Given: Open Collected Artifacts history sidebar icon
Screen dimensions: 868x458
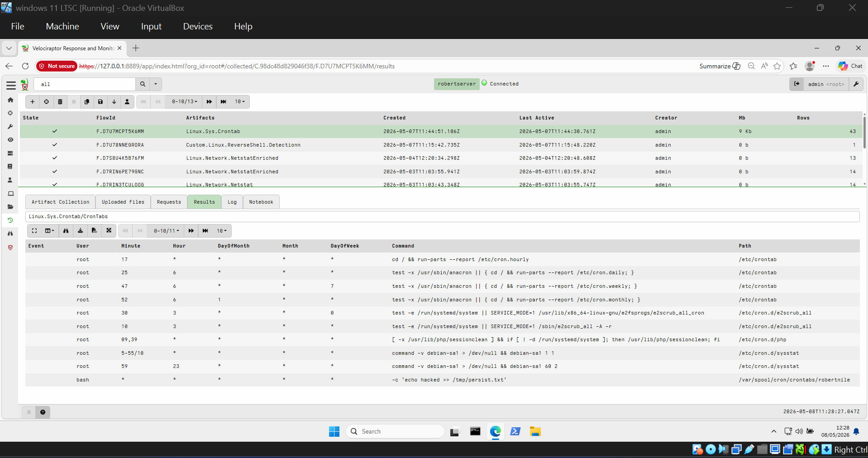Looking at the screenshot, I should 10,220.
